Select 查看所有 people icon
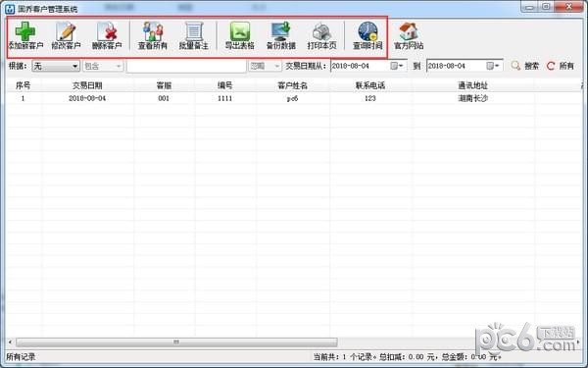588x368 pixels. [x=153, y=31]
